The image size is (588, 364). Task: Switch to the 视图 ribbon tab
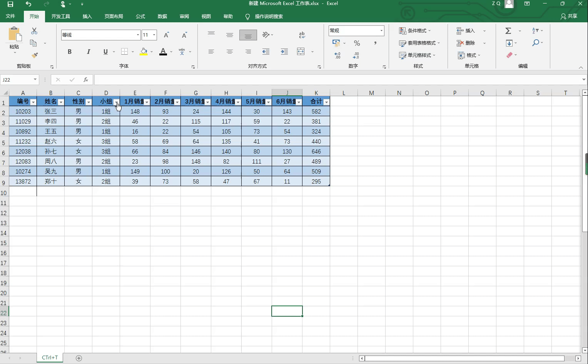pyautogui.click(x=206, y=17)
